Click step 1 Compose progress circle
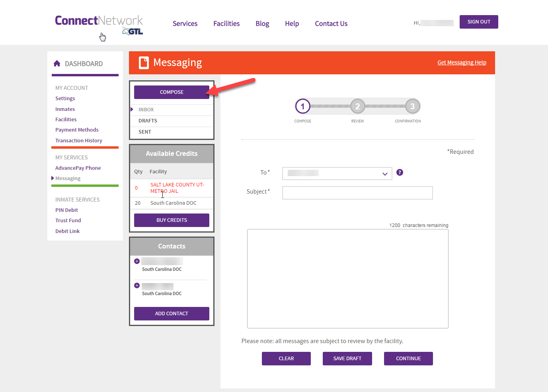Viewport: 548px width, 392px height. 303,107
